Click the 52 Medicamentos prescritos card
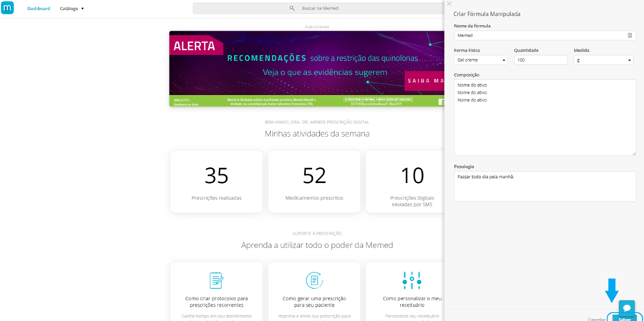The height and width of the screenshot is (321, 644). pyautogui.click(x=314, y=182)
